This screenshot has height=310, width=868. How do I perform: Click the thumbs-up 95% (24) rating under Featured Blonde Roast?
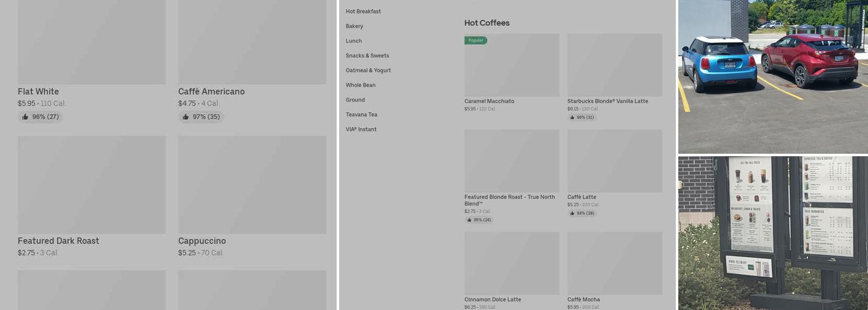coord(479,219)
